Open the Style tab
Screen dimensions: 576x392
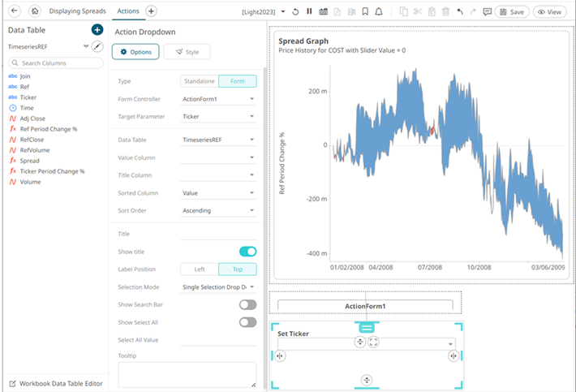pos(187,52)
